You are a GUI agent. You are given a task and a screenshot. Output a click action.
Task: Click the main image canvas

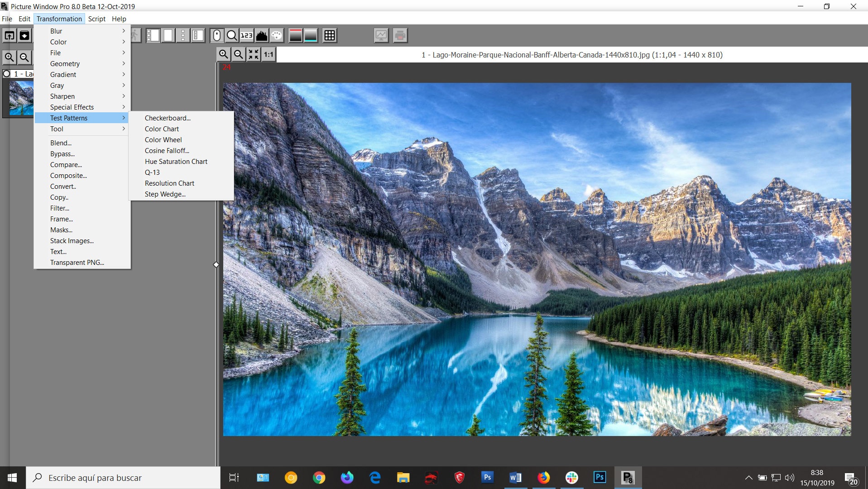tap(537, 259)
